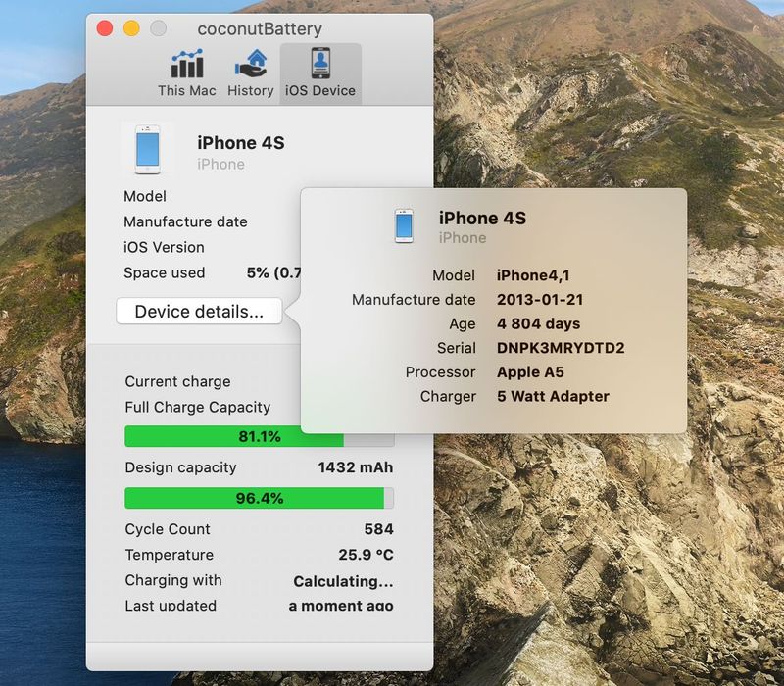Click the Design capacity label
Viewport: 784px width, 686px height.
180,467
